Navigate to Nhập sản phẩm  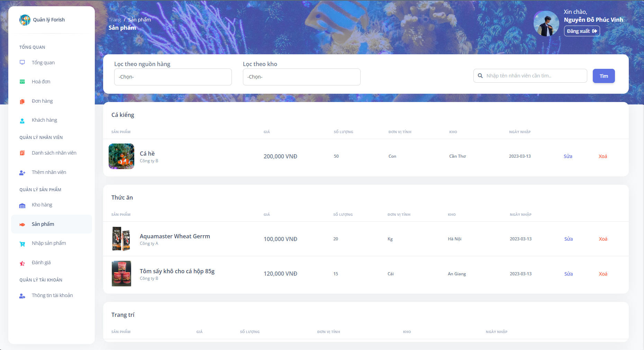pos(52,243)
